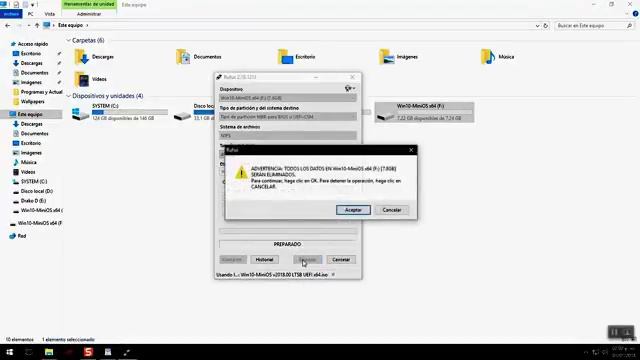The width and height of the screenshot is (640, 360).
Task: Open Red in sidebar tree
Action: tap(22, 236)
